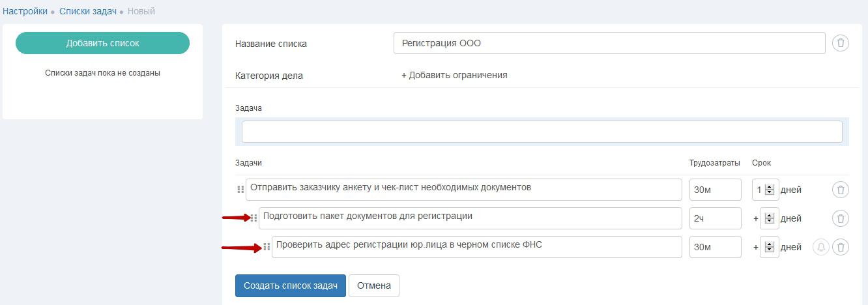The height and width of the screenshot is (305, 868).
Task: Click '+ Добавить ограничения' link
Action: [x=454, y=75]
